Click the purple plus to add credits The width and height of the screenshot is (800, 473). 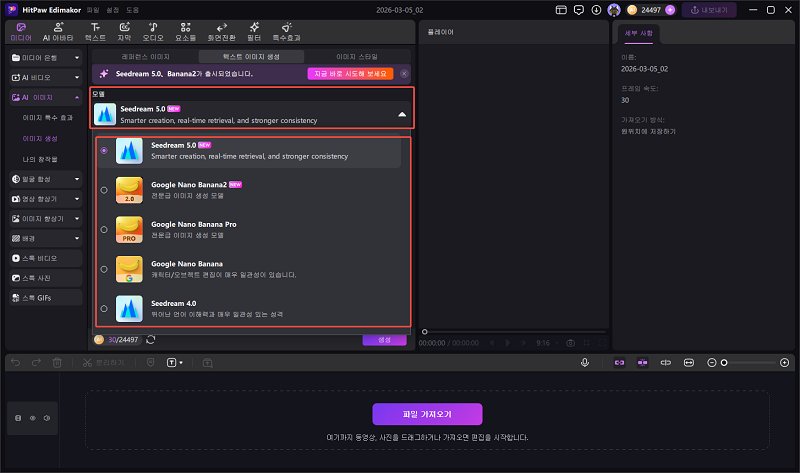coord(670,10)
